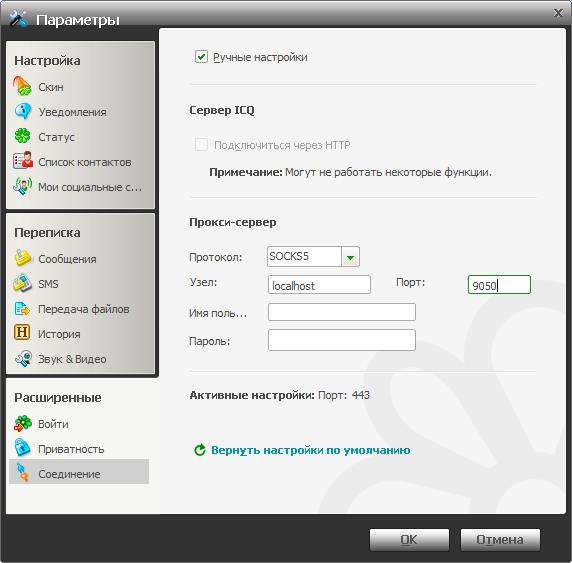The height and width of the screenshot is (563, 572).
Task: Click the Отмена button
Action: pyautogui.click(x=500, y=540)
